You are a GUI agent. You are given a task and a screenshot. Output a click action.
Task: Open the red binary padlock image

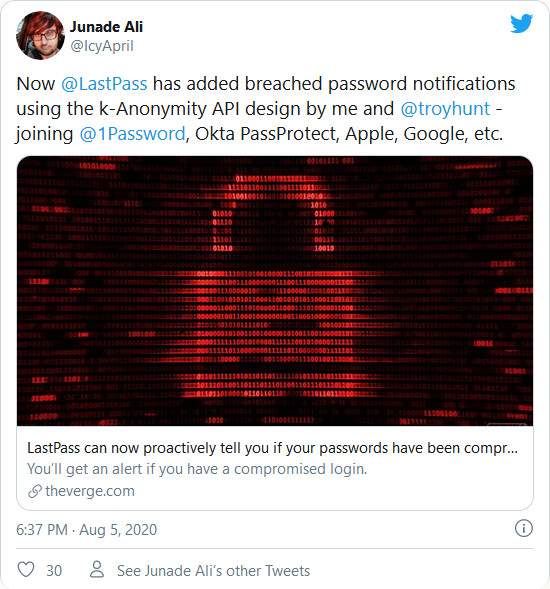click(275, 291)
